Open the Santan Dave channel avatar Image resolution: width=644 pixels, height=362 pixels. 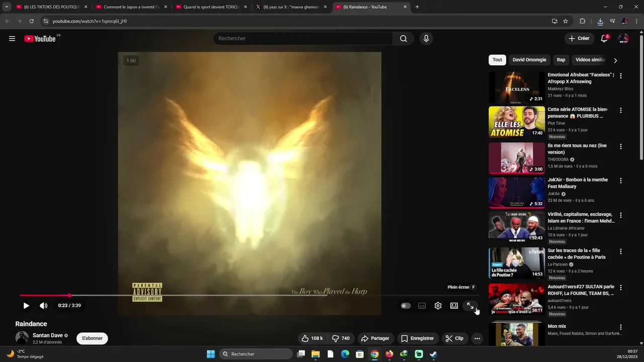click(22, 338)
